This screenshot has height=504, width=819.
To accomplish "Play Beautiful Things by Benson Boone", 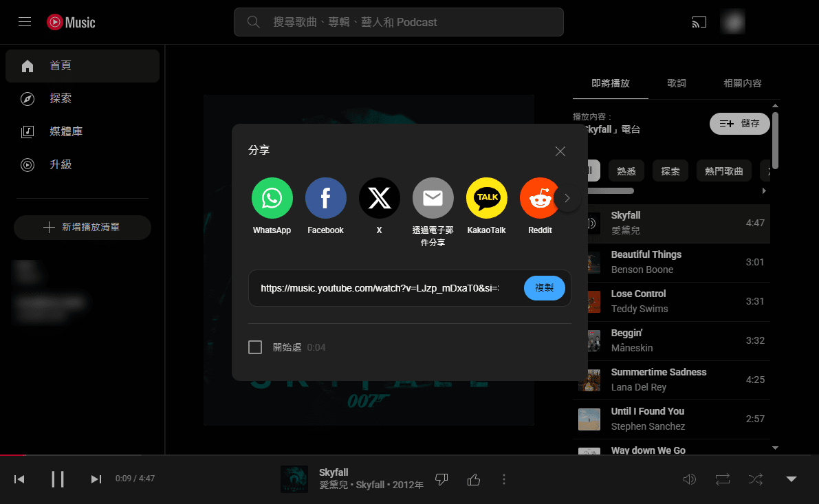I will pos(671,263).
